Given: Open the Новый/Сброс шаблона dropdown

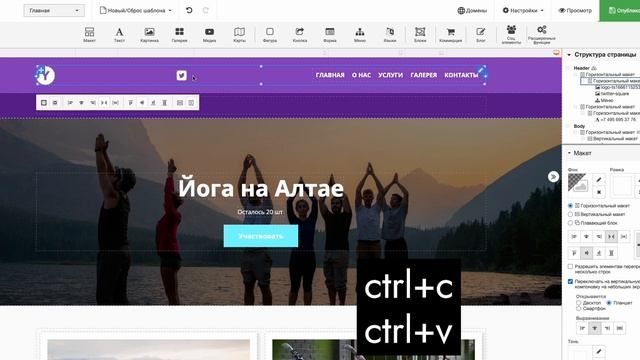Looking at the screenshot, I should pyautogui.click(x=136, y=11).
